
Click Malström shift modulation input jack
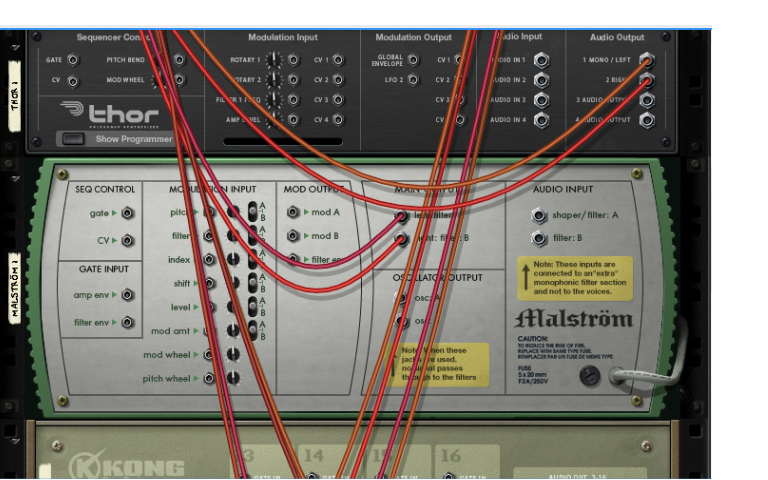(x=209, y=283)
